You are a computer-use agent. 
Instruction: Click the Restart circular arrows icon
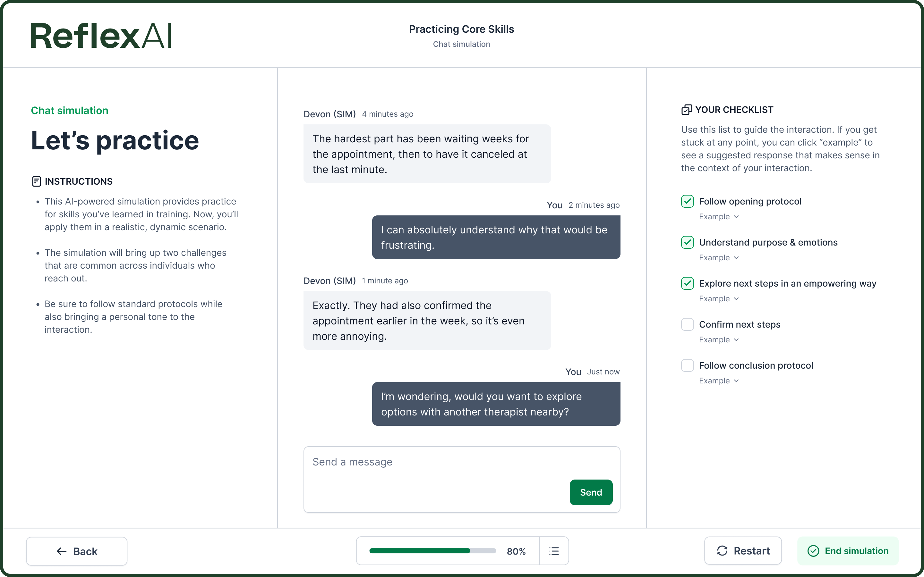722,551
